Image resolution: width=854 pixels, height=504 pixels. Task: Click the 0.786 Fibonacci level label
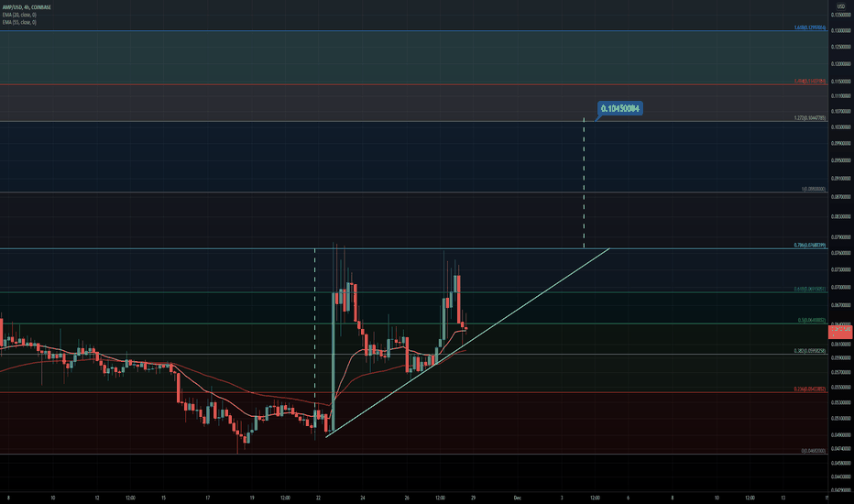pyautogui.click(x=810, y=246)
